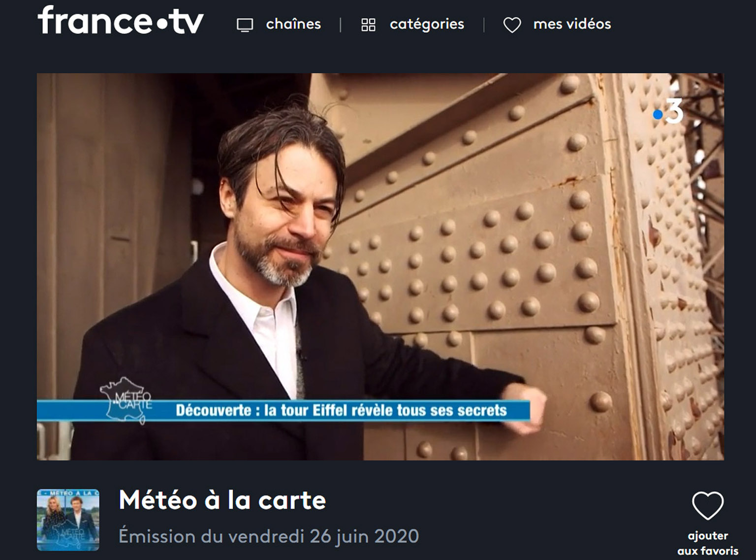Image resolution: width=756 pixels, height=560 pixels.
Task: Click the grid icon beside catégories
Action: tap(368, 25)
